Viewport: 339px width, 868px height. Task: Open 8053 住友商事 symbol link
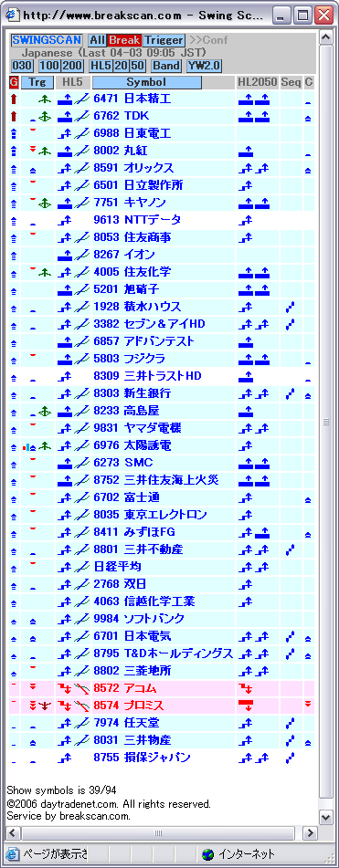click(132, 237)
